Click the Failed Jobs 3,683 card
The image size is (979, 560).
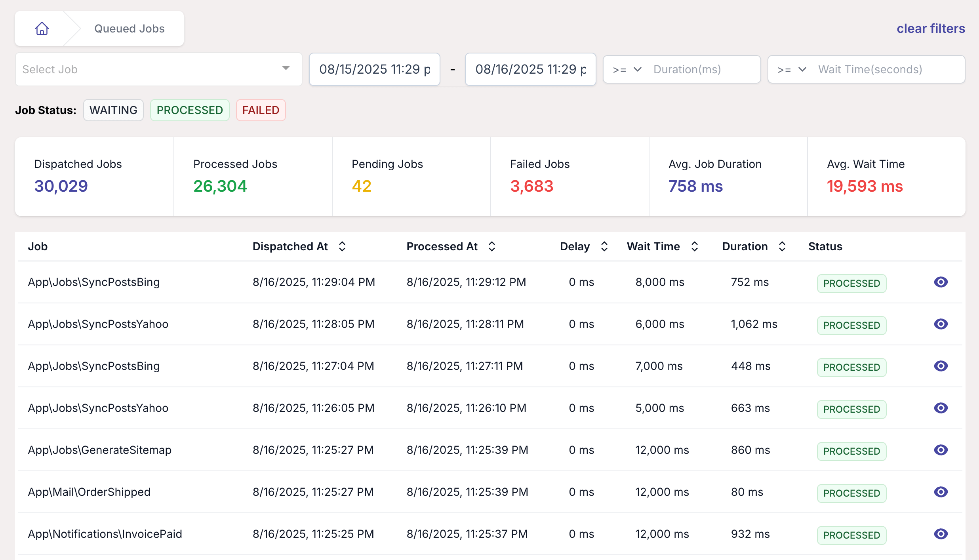[570, 177]
